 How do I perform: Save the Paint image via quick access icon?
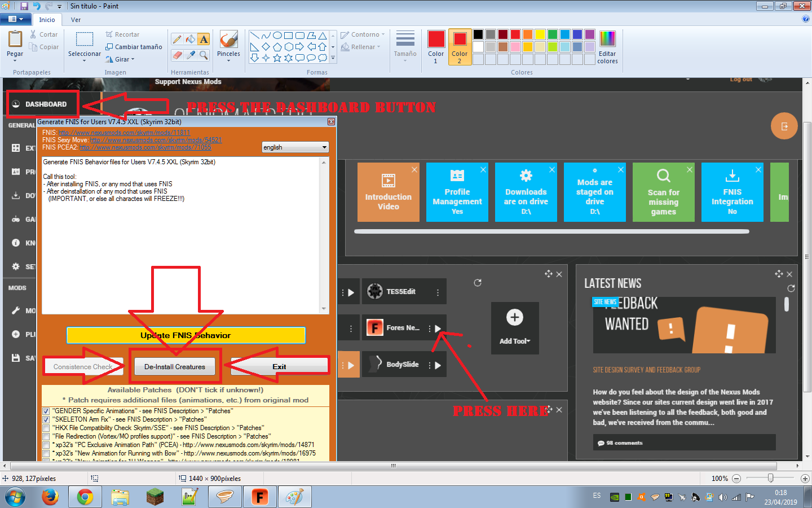pyautogui.click(x=24, y=6)
